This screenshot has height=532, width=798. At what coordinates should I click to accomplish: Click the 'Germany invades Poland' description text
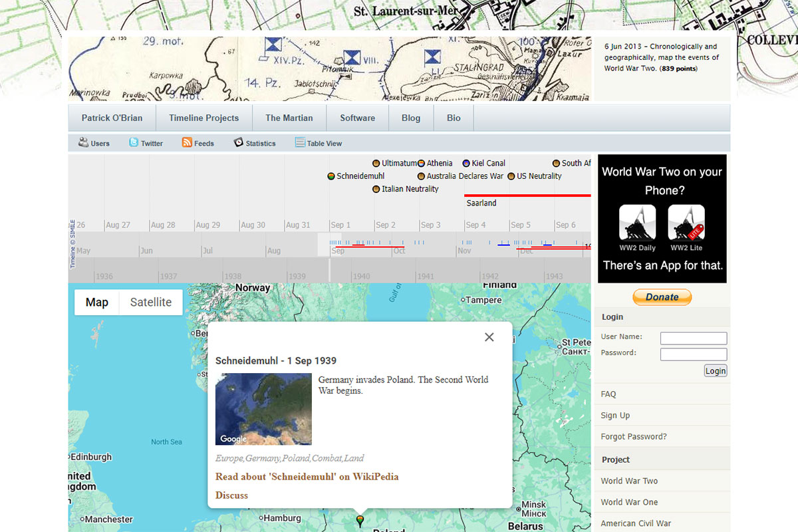pos(403,385)
